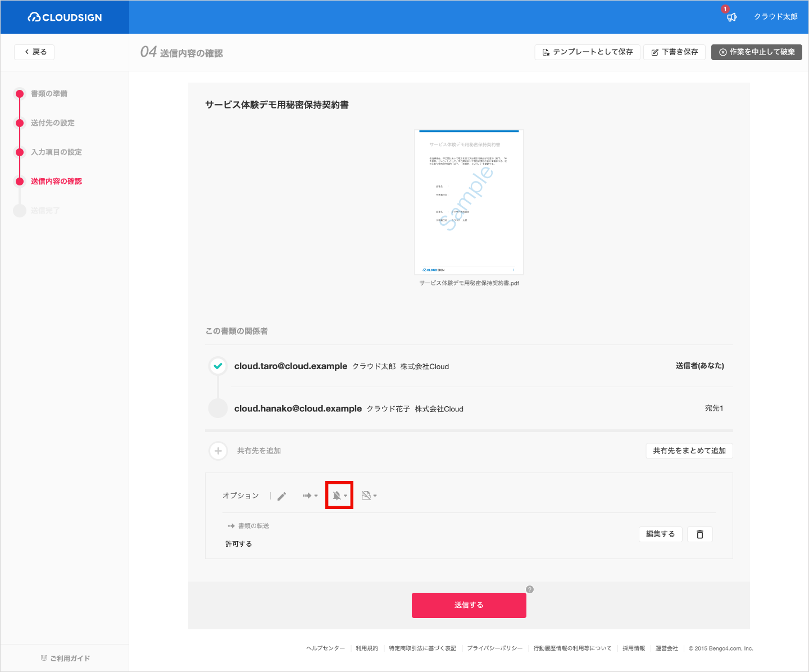Open the forwarding arrow option dropdown
809x672 pixels.
tap(310, 496)
